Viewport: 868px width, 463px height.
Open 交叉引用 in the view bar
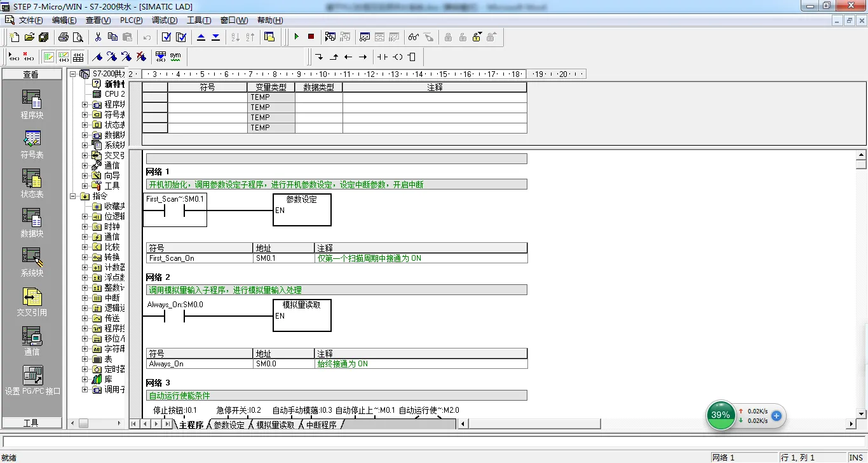pos(32,302)
